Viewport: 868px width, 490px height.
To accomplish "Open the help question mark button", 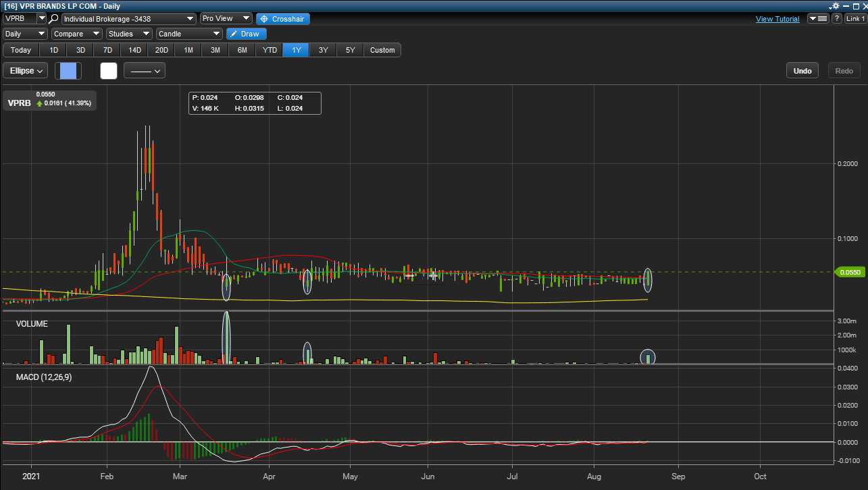I will 837,19.
